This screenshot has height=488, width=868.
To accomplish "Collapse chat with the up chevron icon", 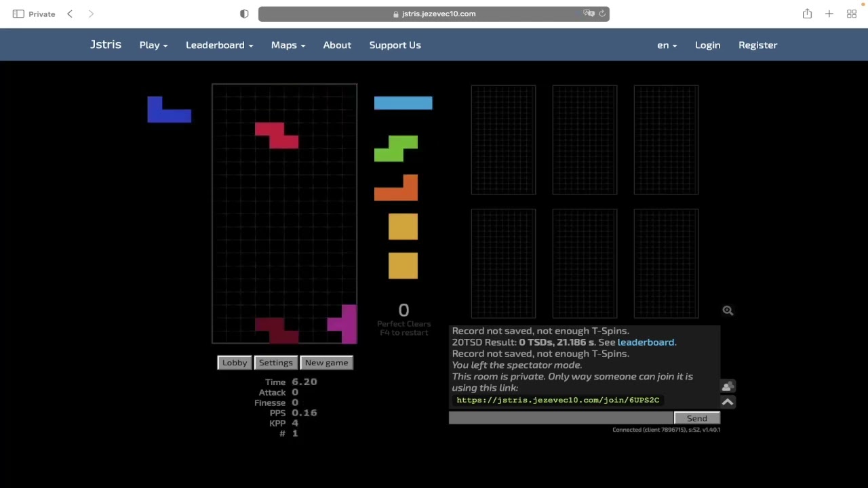I will point(728,402).
